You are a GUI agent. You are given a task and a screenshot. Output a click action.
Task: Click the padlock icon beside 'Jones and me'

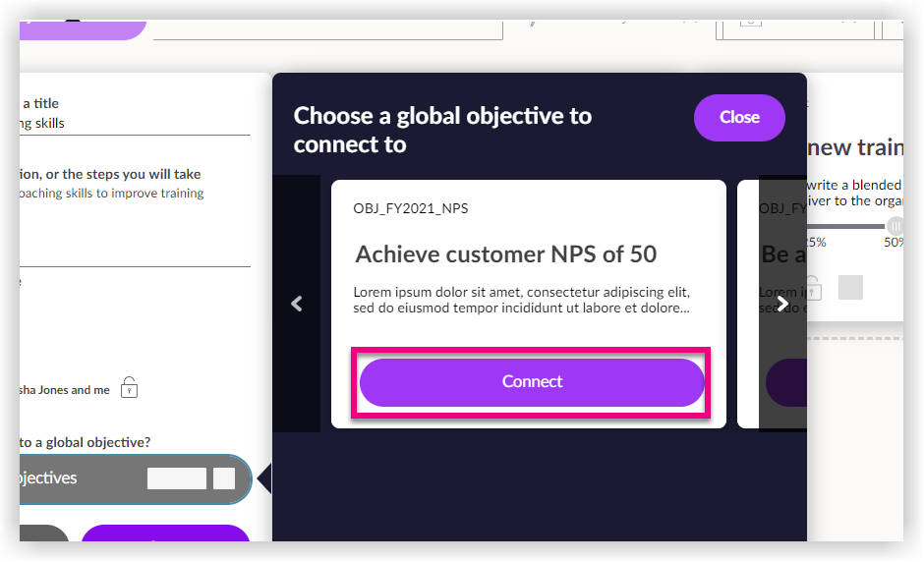[129, 388]
